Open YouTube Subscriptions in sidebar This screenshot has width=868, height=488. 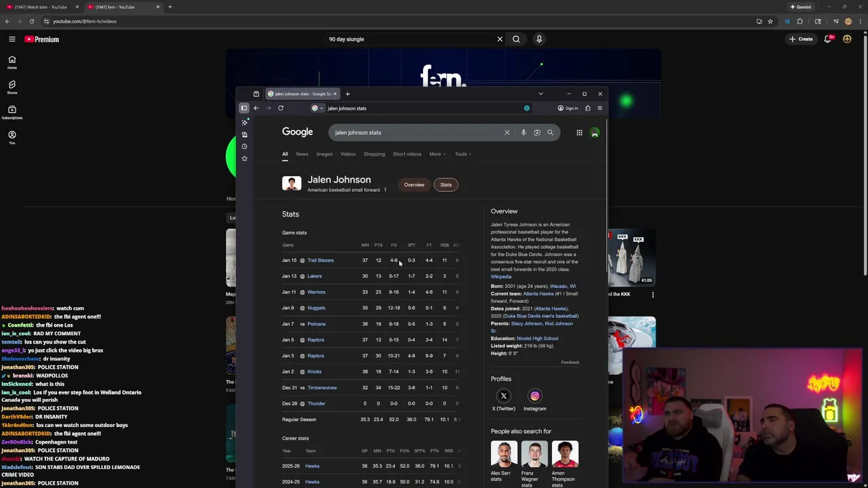point(12,113)
